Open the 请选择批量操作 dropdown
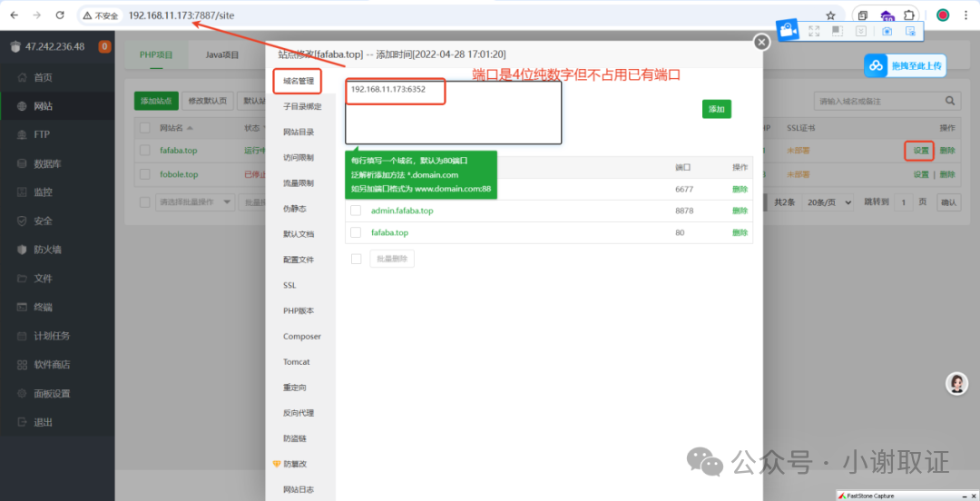Image resolution: width=980 pixels, height=501 pixels. [x=195, y=202]
